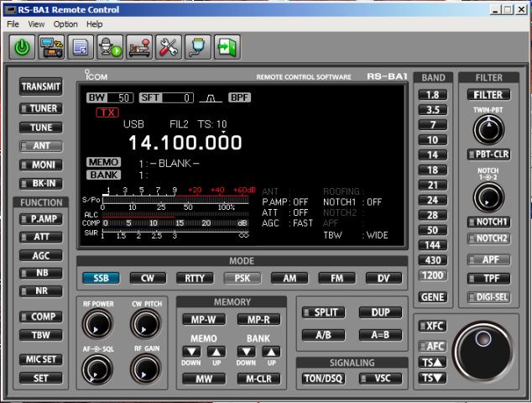Click the RF POWER knob
The height and width of the screenshot is (403, 532).
click(x=98, y=322)
